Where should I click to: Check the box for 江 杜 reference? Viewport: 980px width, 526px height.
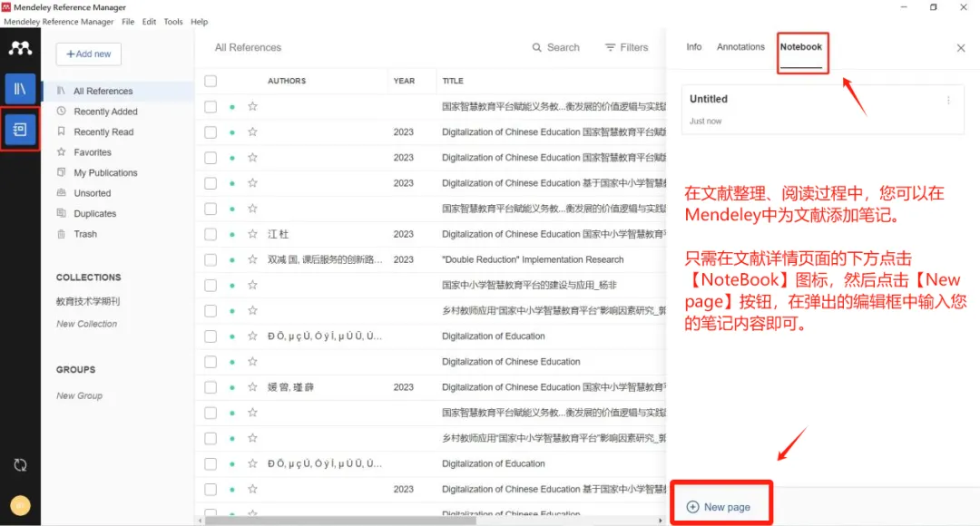pos(211,234)
